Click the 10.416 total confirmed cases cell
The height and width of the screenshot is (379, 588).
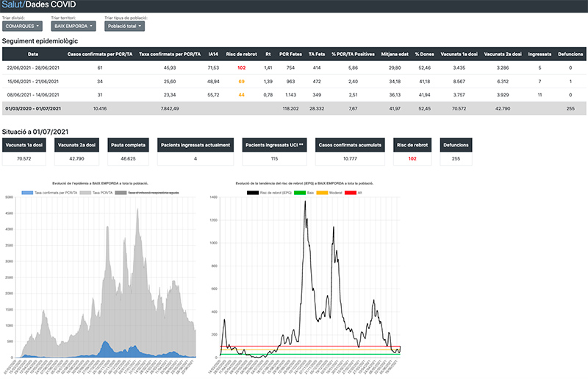[x=100, y=109]
